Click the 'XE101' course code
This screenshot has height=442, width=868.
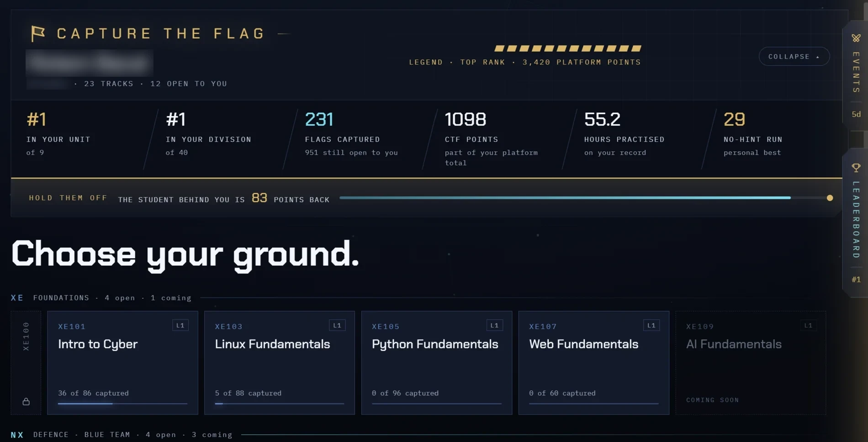coord(72,326)
